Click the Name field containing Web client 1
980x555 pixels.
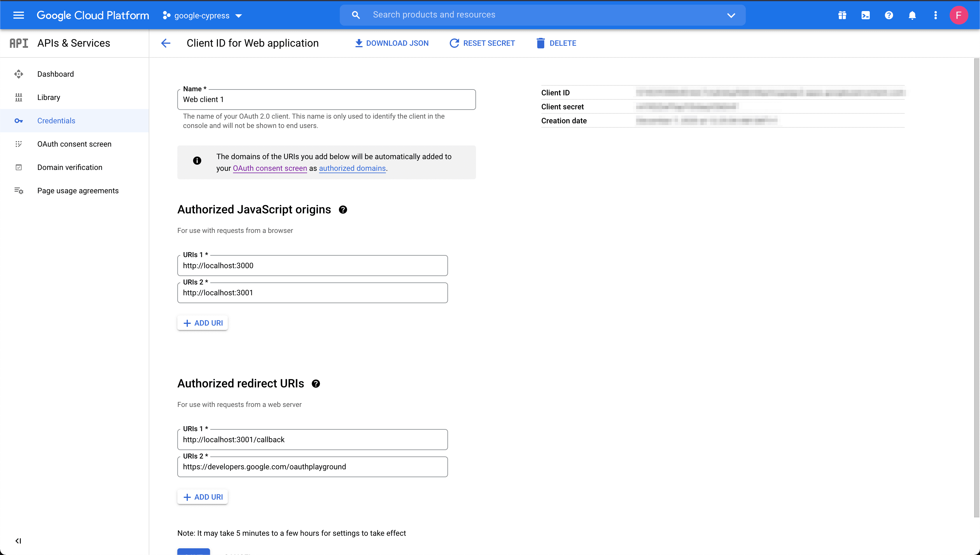click(326, 99)
